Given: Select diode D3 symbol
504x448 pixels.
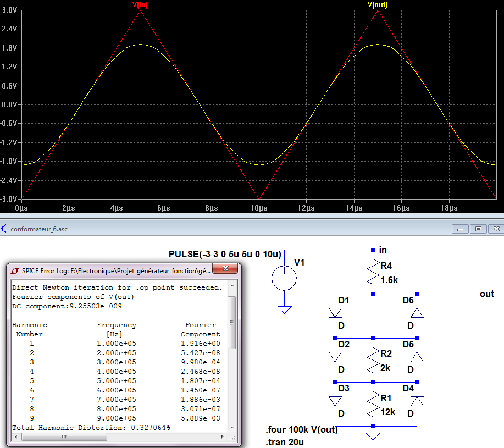Looking at the screenshot, I should click(335, 401).
